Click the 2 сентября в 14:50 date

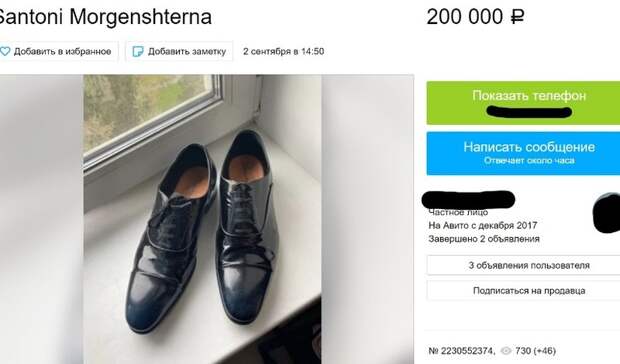(284, 51)
